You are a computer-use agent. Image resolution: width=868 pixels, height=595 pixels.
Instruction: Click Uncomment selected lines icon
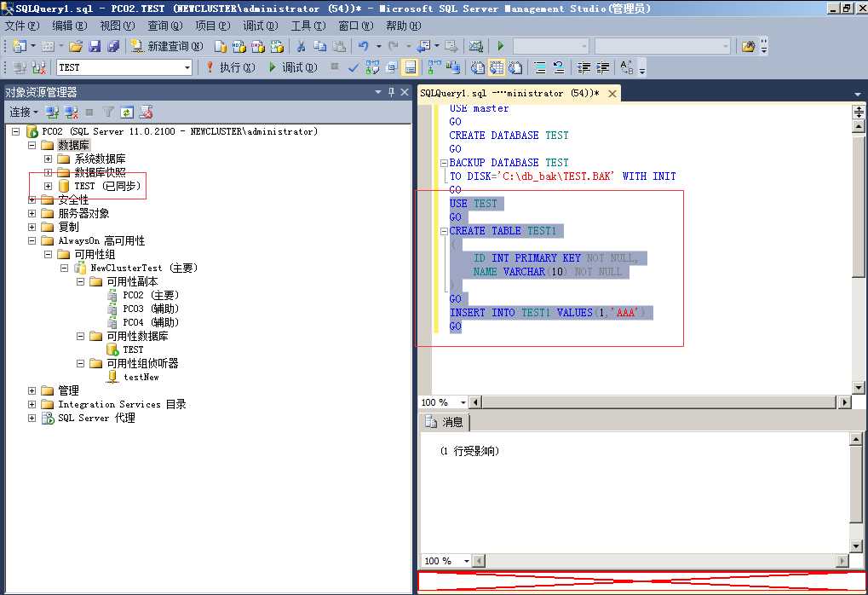click(x=559, y=67)
